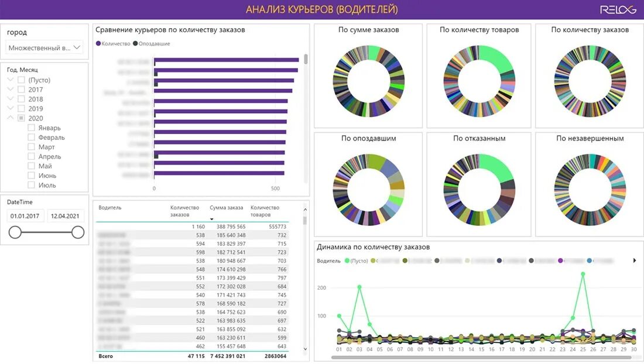Sort by Количество товаров column header
The width and height of the screenshot is (644, 364).
tap(265, 211)
